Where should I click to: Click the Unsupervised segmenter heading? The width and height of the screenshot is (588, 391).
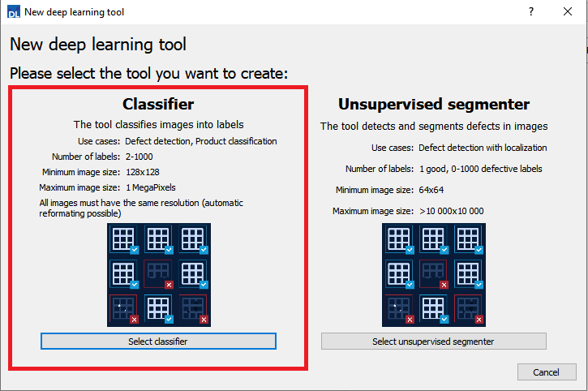(x=434, y=104)
